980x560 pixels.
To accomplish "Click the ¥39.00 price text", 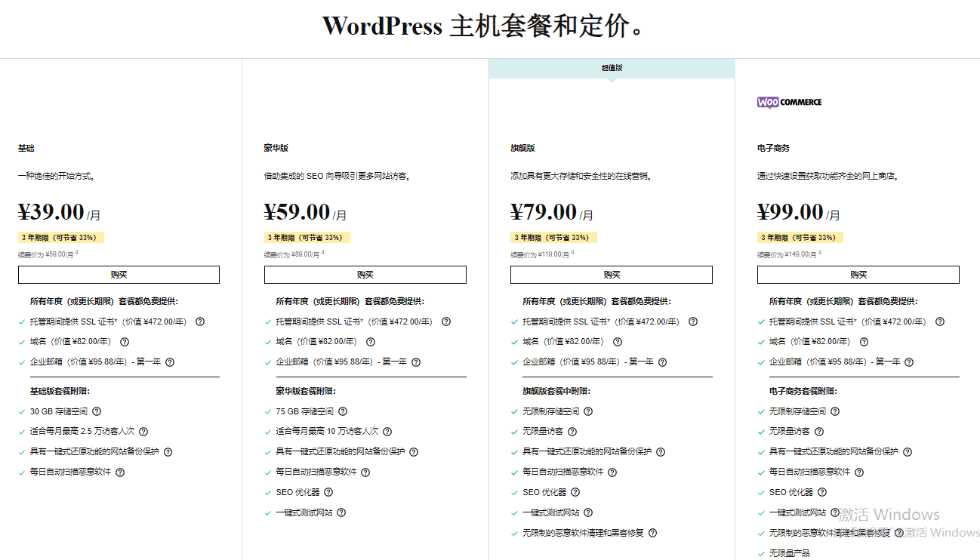I will point(51,212).
